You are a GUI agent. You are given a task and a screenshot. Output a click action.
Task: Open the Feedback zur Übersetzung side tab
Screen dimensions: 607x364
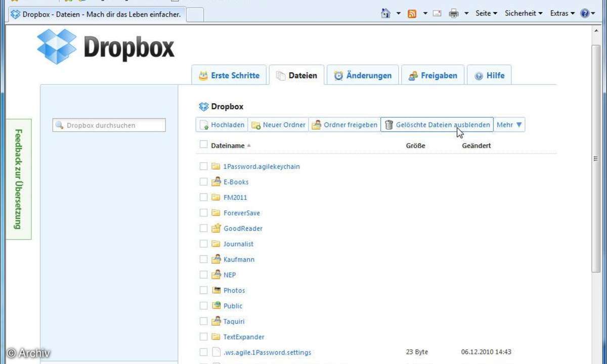click(x=19, y=179)
